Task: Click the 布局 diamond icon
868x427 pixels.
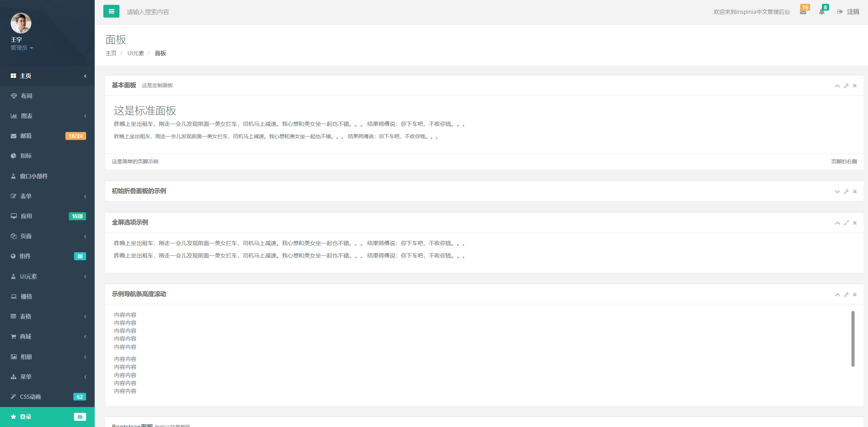Action: (x=14, y=96)
